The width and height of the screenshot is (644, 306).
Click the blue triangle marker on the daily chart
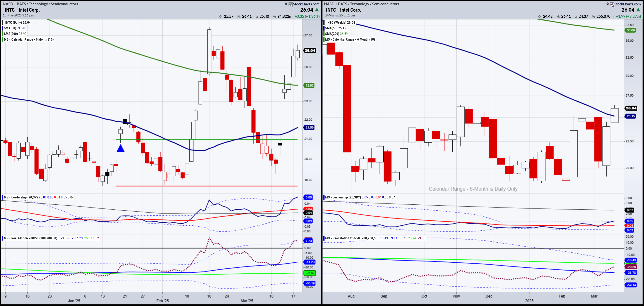[x=121, y=148]
